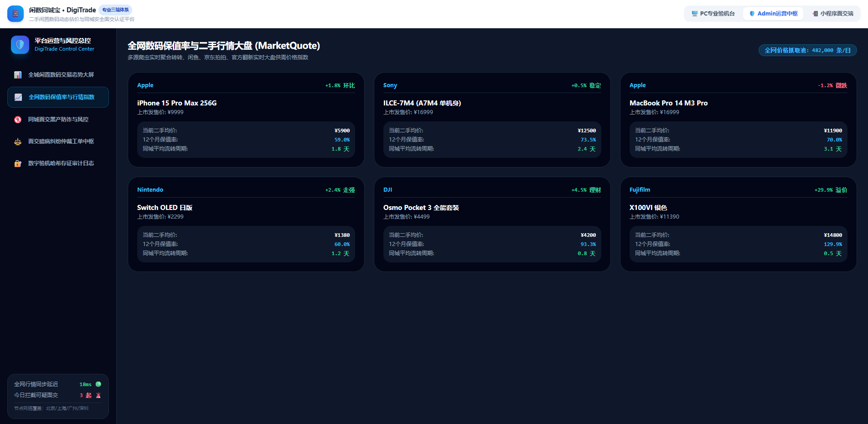This screenshot has width=868, height=424.
Task: Switch to 小程序面交端 view
Action: pyautogui.click(x=833, y=14)
